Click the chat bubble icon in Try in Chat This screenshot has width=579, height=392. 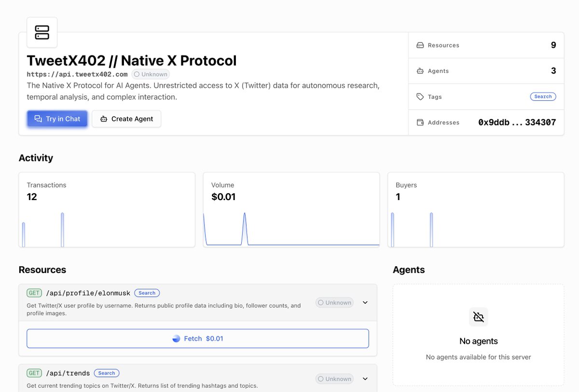click(x=38, y=119)
